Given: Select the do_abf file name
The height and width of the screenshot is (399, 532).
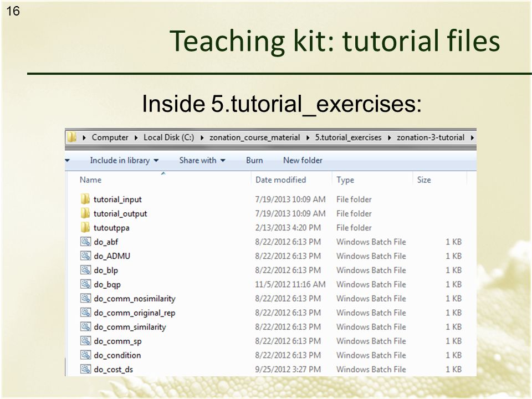Looking at the screenshot, I should (x=106, y=242).
